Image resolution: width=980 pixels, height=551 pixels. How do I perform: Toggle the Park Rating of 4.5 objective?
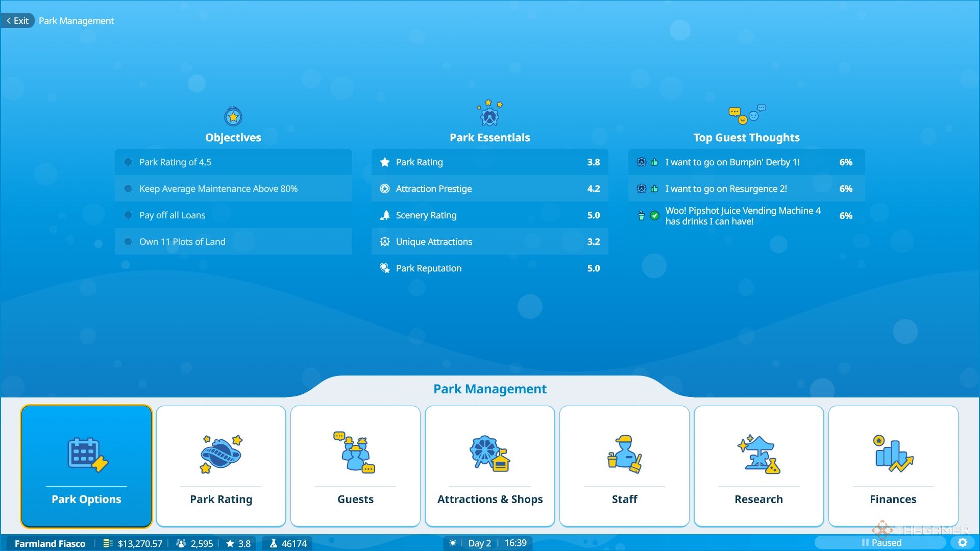click(x=128, y=161)
